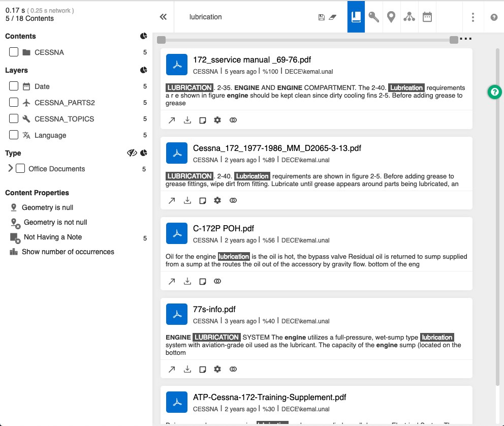
Task: Open Cessna_172_1977-1986_MM_D2065-3-13.pdf title
Action: (277, 148)
